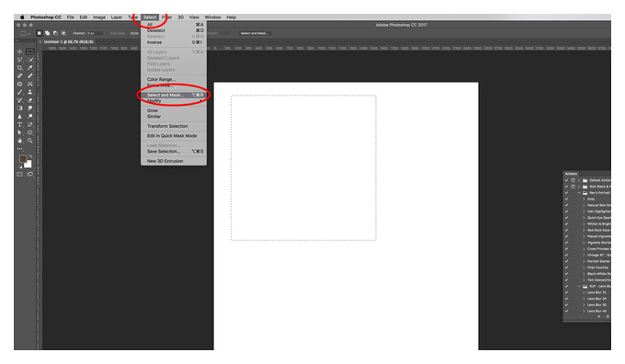Viewport: 625px width, 364px height.
Task: Choose Grow from the Select menu
Action: click(174, 110)
